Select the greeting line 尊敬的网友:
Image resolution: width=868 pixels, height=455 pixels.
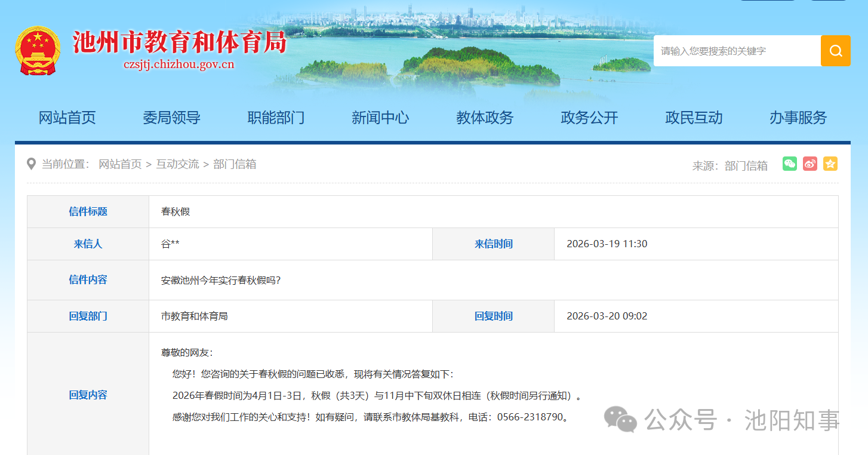[187, 352]
